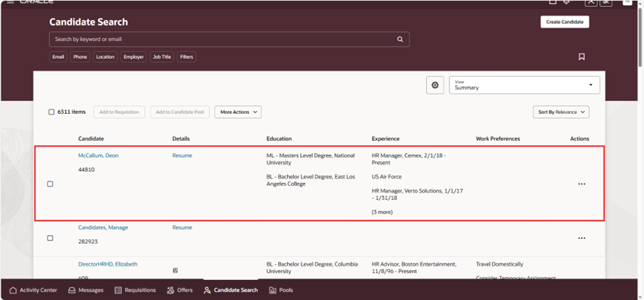Click the Activity Center home icon
Image resolution: width=644 pixels, height=300 pixels.
tap(13, 290)
